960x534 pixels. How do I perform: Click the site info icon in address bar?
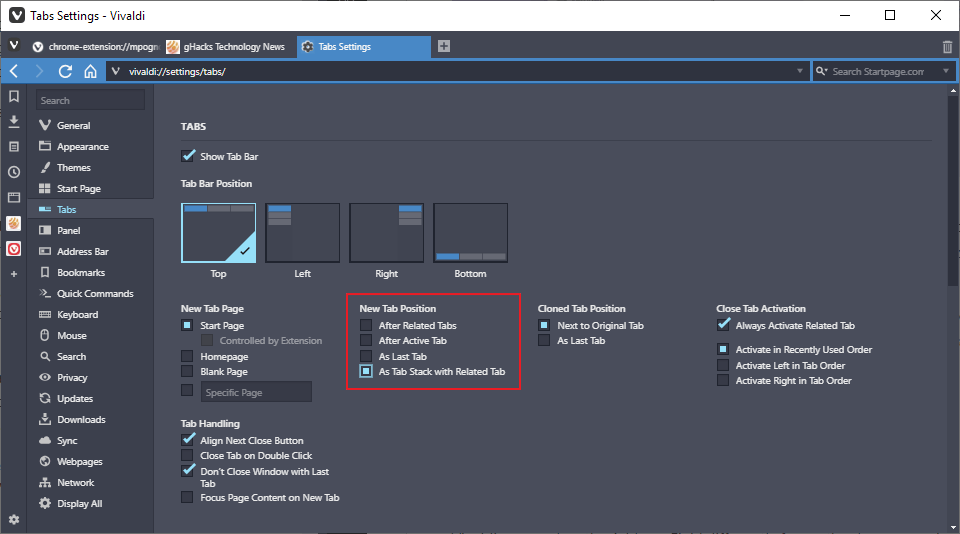coord(115,72)
